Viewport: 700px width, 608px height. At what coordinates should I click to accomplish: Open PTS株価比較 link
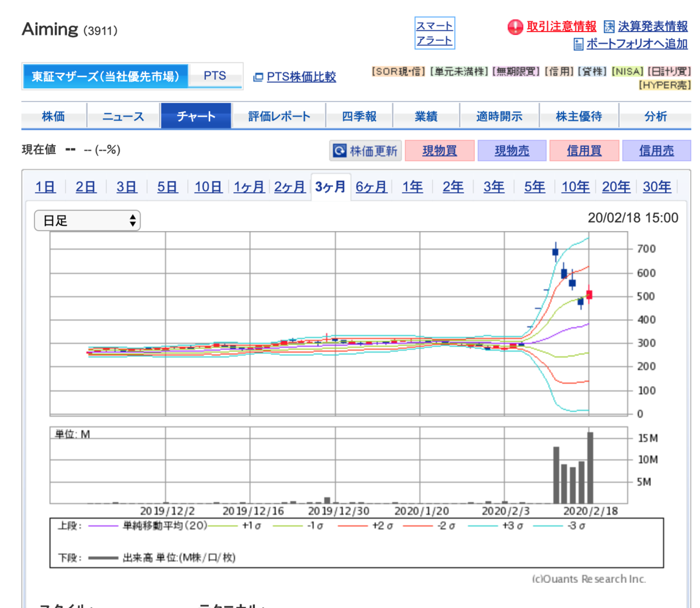point(302,77)
